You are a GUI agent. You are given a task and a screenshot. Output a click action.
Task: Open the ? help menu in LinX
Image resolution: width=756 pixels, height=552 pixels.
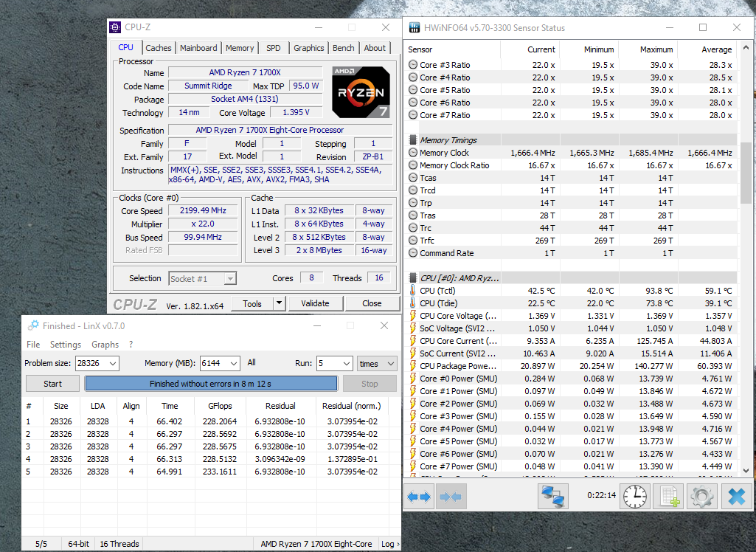click(131, 344)
